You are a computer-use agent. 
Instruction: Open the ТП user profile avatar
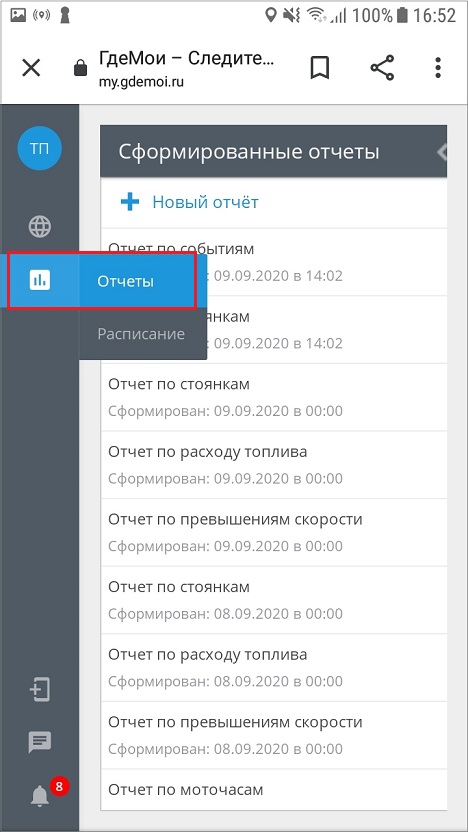pyautogui.click(x=39, y=149)
